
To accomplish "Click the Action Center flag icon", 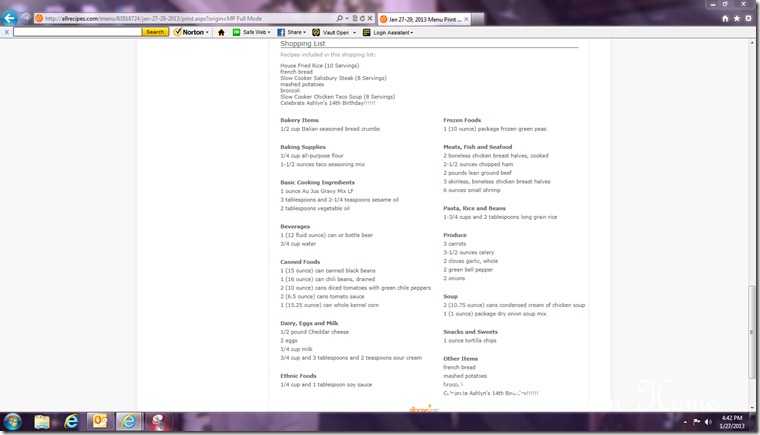I will click(x=697, y=422).
